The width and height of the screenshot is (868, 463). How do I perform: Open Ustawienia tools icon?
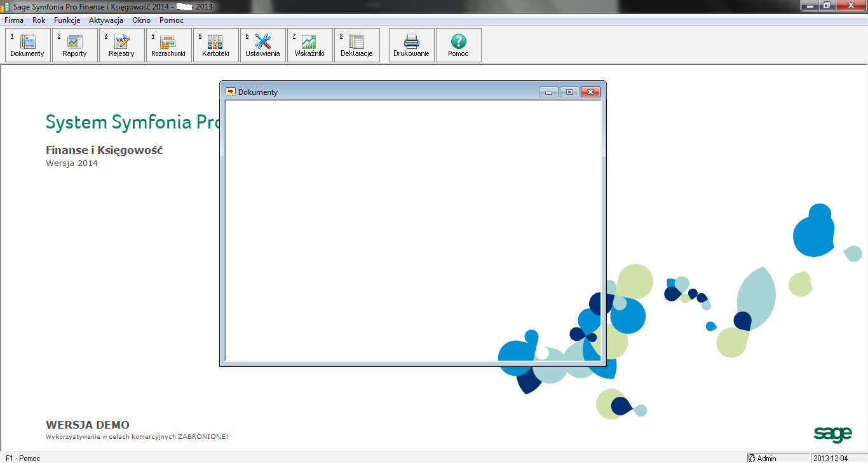[262, 42]
